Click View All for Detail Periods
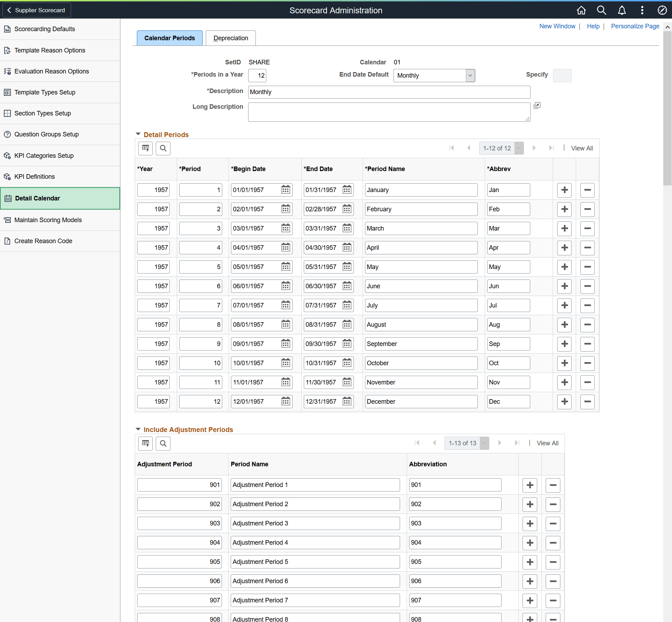Viewport: 672px width, 622px height. 582,148
